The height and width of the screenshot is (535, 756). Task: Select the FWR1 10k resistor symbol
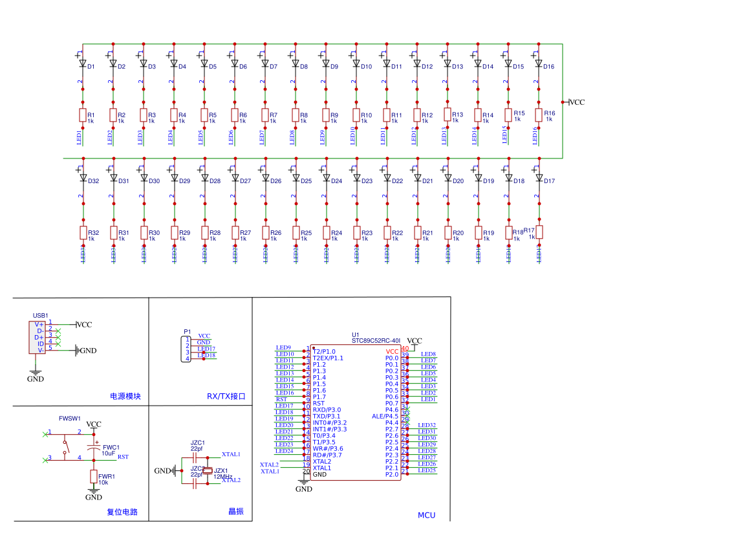coord(94,477)
